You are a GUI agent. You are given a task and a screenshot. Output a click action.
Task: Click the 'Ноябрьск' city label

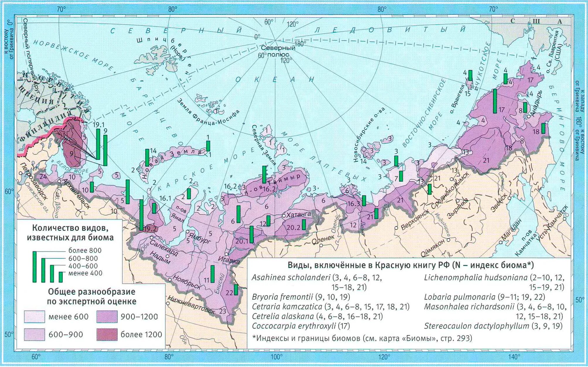[x=187, y=282]
